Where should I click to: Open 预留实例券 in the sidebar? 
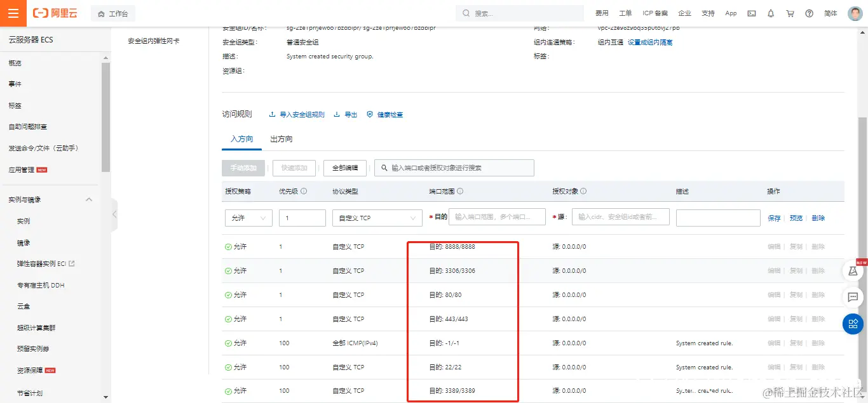[x=33, y=349]
